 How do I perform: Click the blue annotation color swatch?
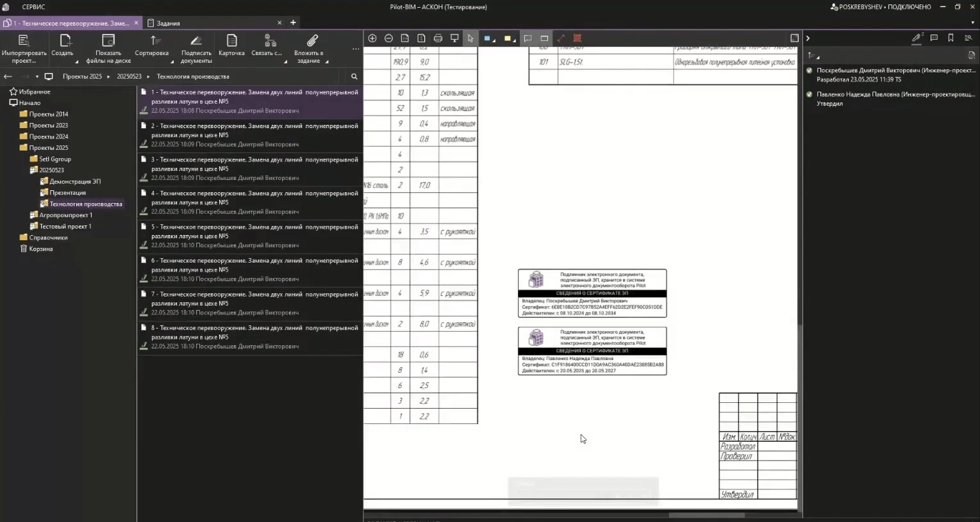(x=487, y=38)
